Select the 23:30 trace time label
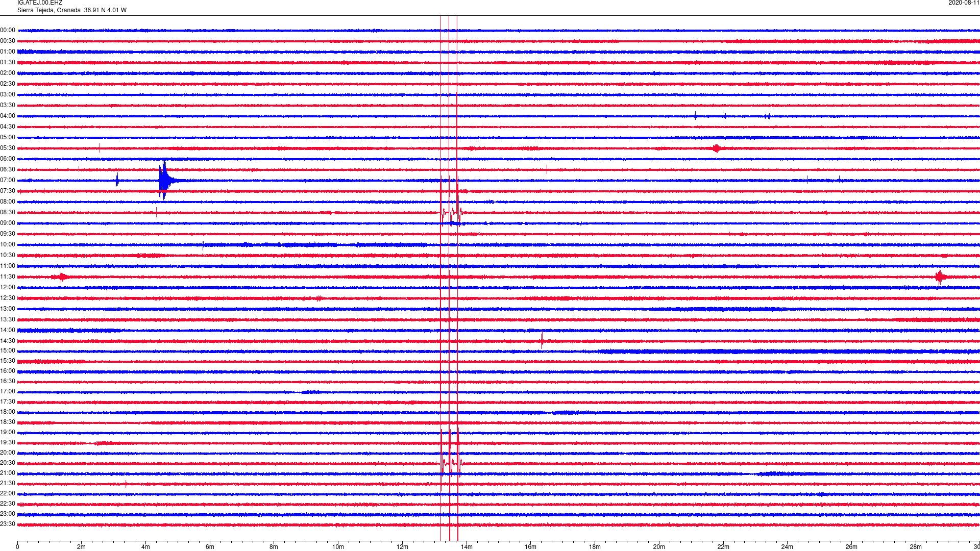 click(x=8, y=524)
